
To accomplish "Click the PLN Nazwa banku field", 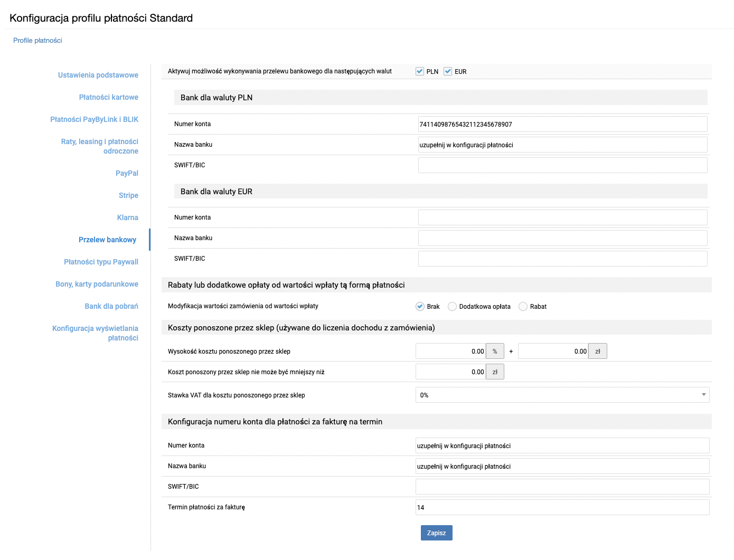I will [563, 145].
